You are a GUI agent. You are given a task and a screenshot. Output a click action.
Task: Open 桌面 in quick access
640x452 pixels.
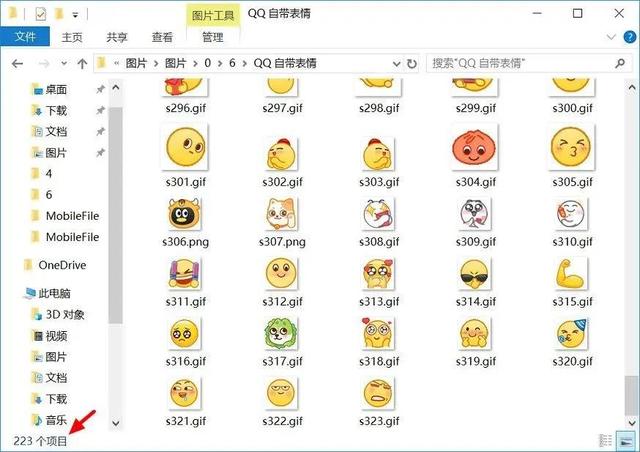coord(56,89)
